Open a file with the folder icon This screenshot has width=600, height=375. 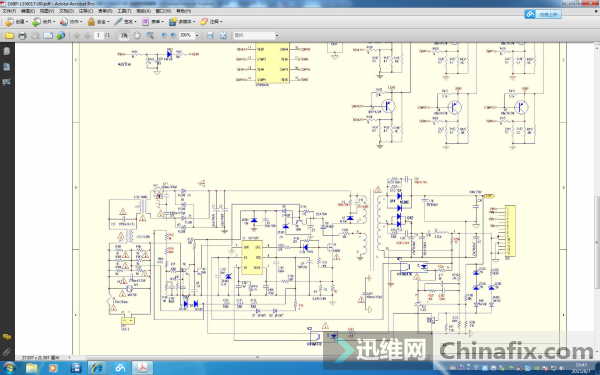(9, 36)
